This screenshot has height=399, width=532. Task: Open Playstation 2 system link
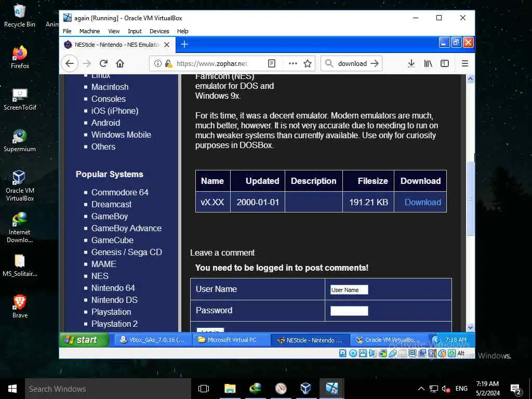click(114, 324)
